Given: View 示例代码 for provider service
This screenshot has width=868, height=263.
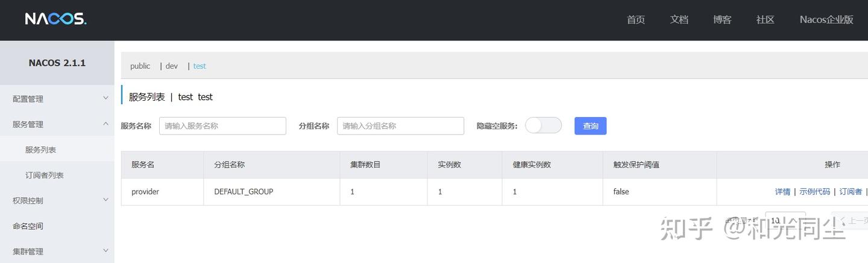Looking at the screenshot, I should coord(814,192).
